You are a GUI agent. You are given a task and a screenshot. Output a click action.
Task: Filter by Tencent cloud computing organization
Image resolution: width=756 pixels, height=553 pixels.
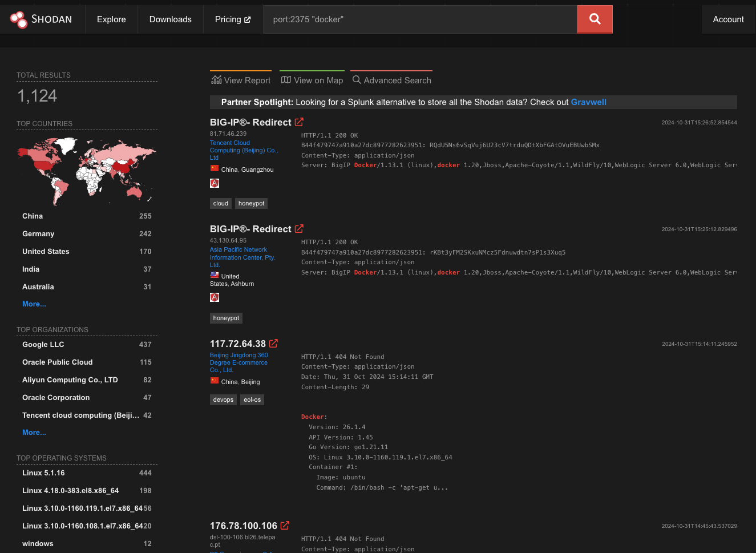[87, 415]
